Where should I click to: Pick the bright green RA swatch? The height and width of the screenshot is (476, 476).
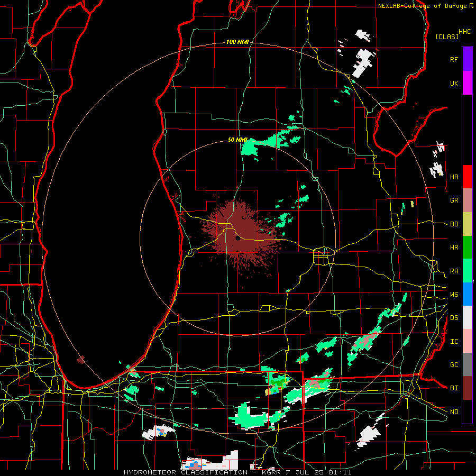[x=467, y=271]
